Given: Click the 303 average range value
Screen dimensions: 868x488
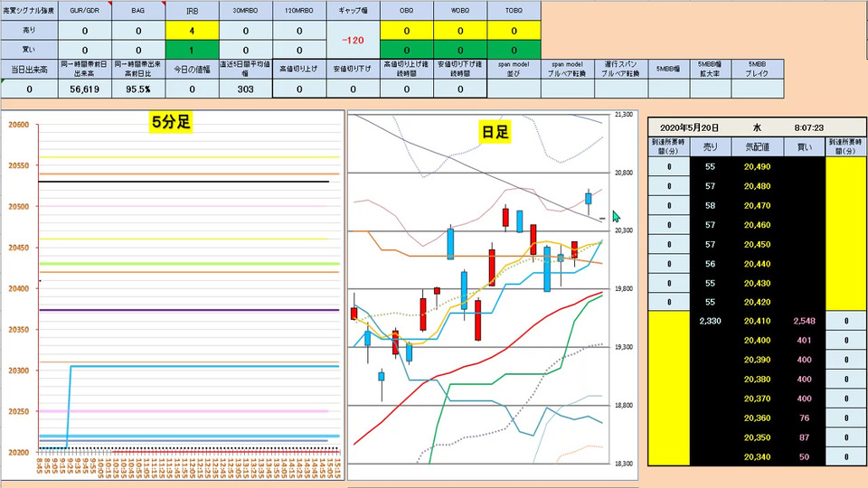Looking at the screenshot, I should [x=246, y=89].
